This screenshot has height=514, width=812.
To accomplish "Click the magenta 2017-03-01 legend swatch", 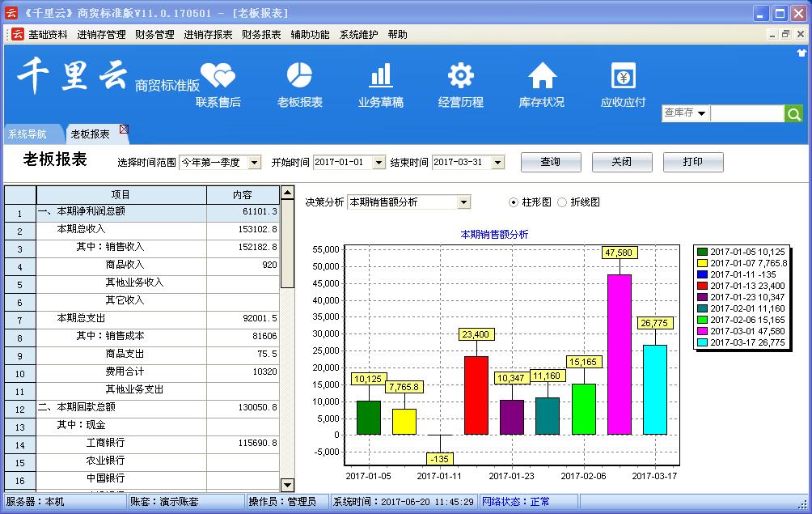I will click(702, 331).
